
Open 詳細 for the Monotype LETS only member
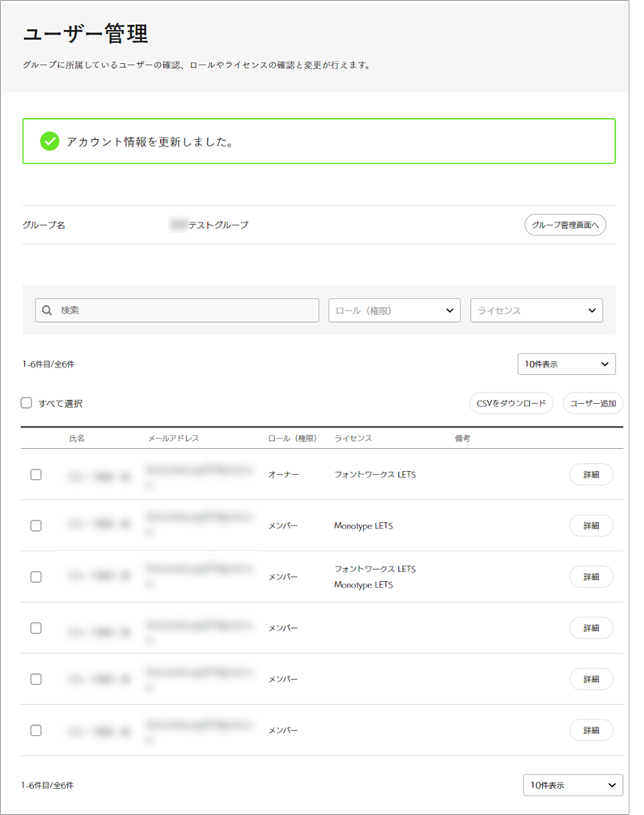pos(591,526)
